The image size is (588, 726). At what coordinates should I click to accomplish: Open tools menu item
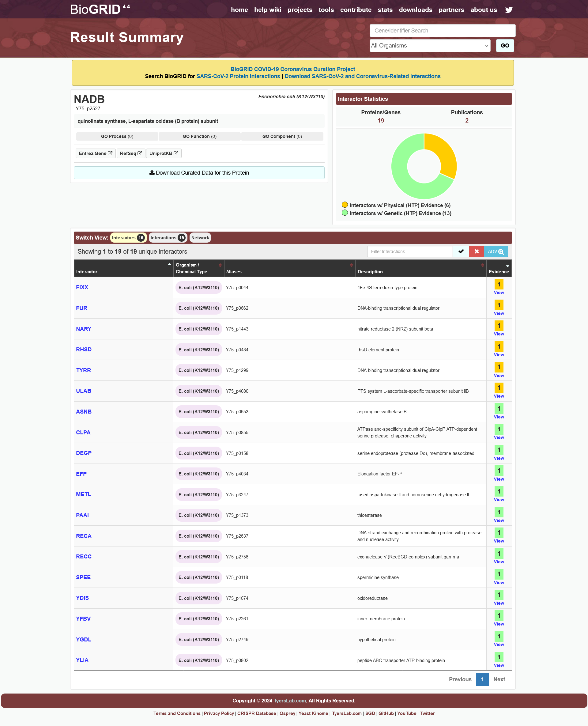click(326, 10)
